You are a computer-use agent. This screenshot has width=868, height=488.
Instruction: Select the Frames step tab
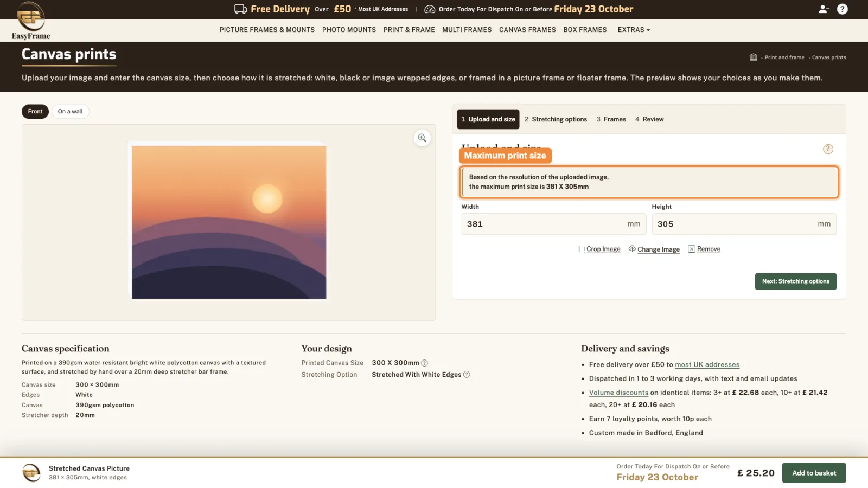coord(611,119)
